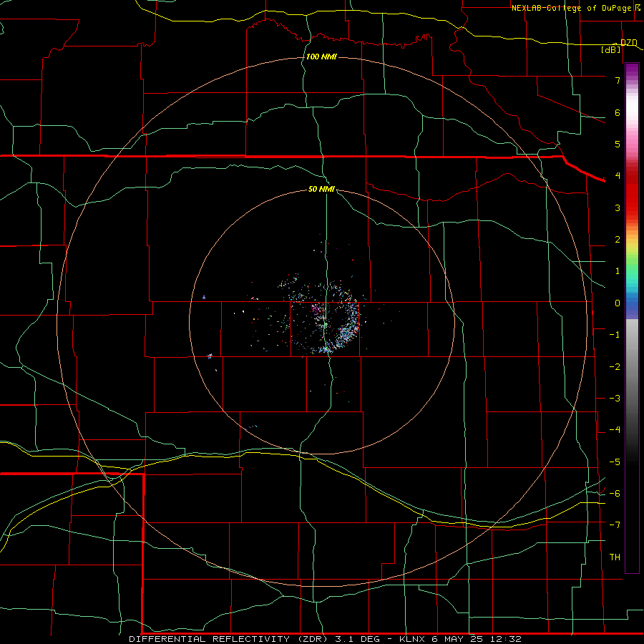Viewport: 644px width, 644px height.
Task: Click the 4 value on the dB scale
Action: (x=618, y=176)
